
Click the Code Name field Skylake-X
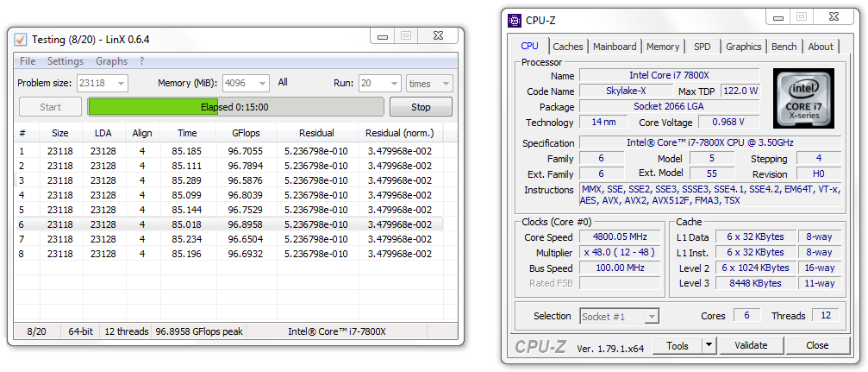pos(626,91)
